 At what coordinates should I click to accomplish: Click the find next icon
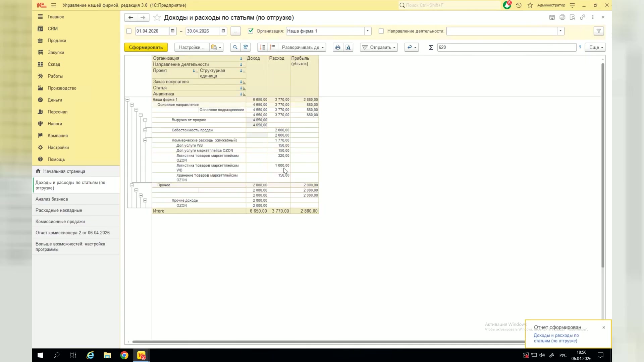coord(246,47)
